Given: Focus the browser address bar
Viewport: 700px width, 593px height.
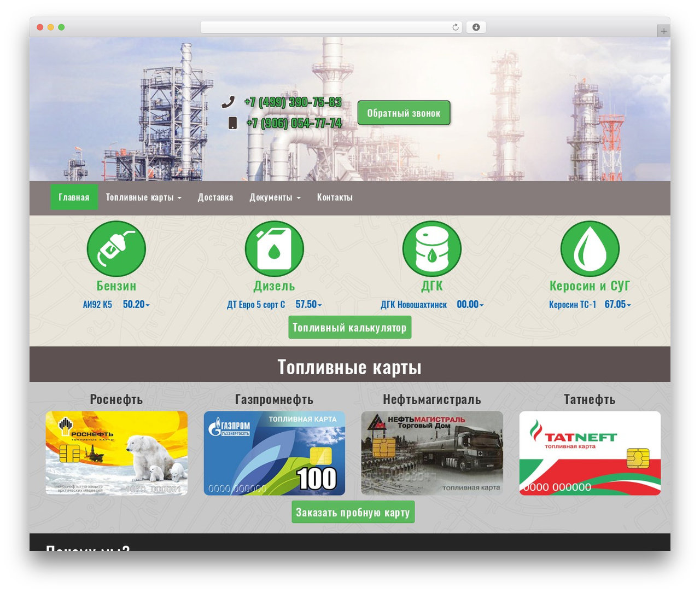Looking at the screenshot, I should click(331, 27).
